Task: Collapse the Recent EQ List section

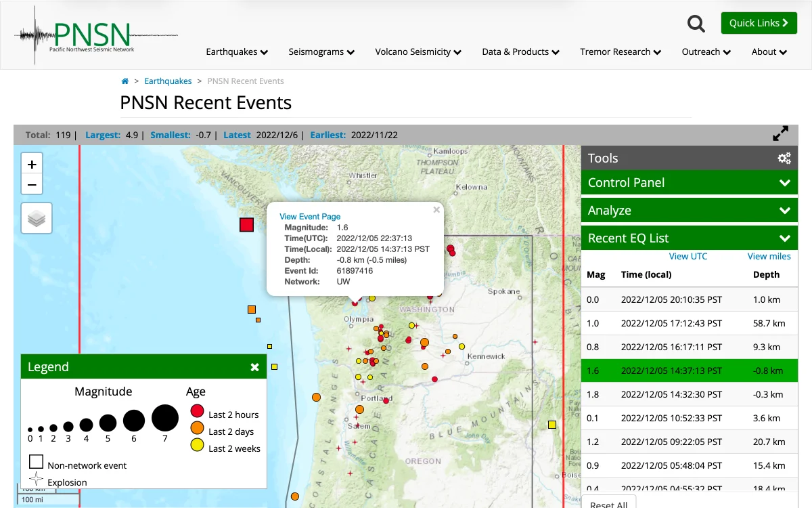Action: point(690,238)
